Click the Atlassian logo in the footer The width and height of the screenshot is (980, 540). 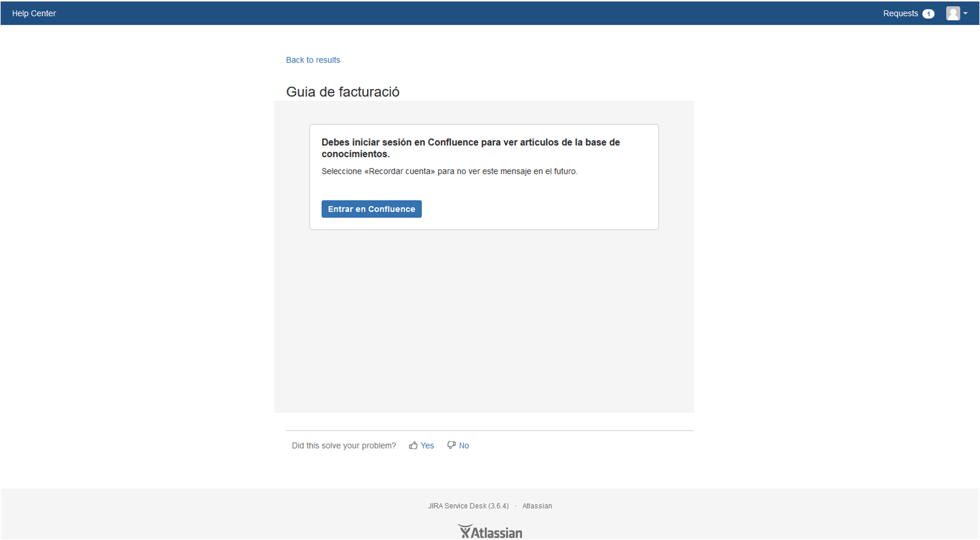click(x=490, y=531)
